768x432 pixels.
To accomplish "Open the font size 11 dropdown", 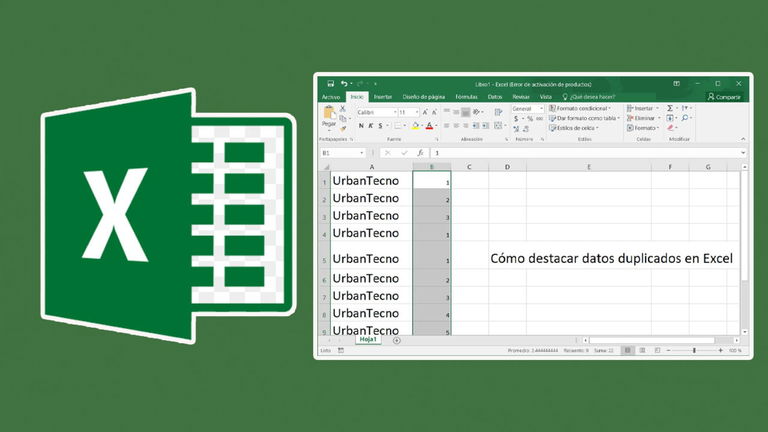I will (x=417, y=112).
